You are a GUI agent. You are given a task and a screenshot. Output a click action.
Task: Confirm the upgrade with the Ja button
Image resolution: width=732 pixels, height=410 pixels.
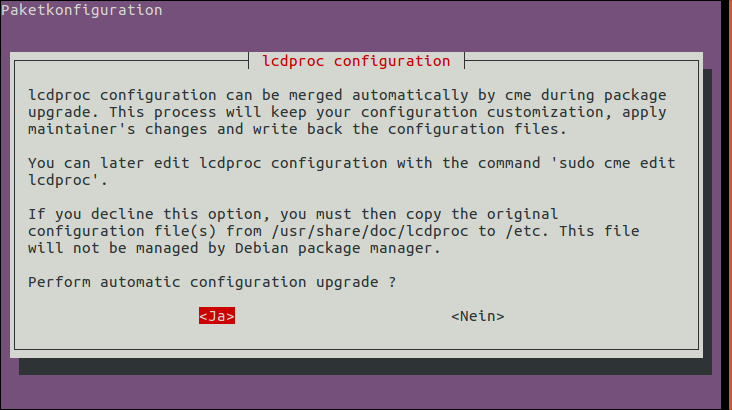pyautogui.click(x=217, y=316)
